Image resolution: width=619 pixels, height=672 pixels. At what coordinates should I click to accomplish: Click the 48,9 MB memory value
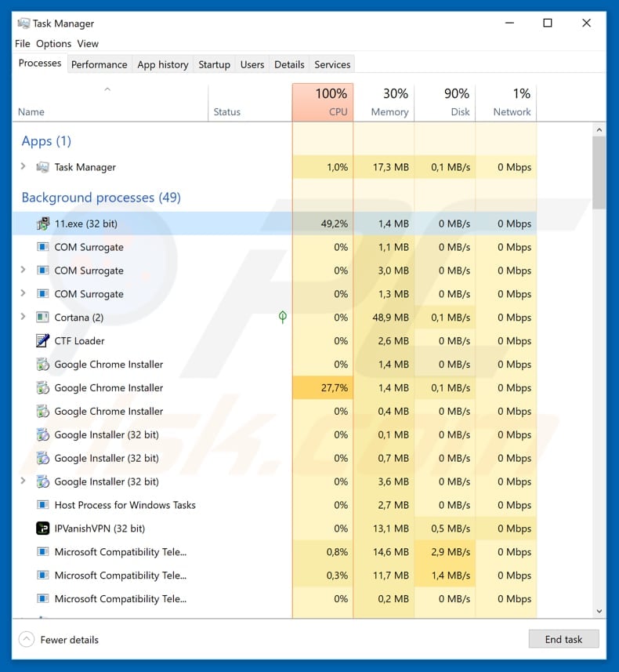pyautogui.click(x=390, y=318)
